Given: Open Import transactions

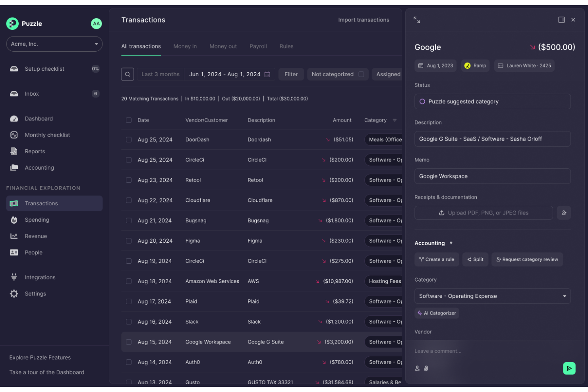Looking at the screenshot, I should point(364,19).
